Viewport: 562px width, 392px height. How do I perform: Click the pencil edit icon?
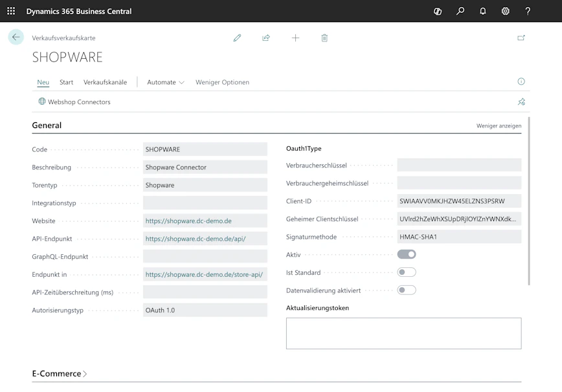[237, 38]
